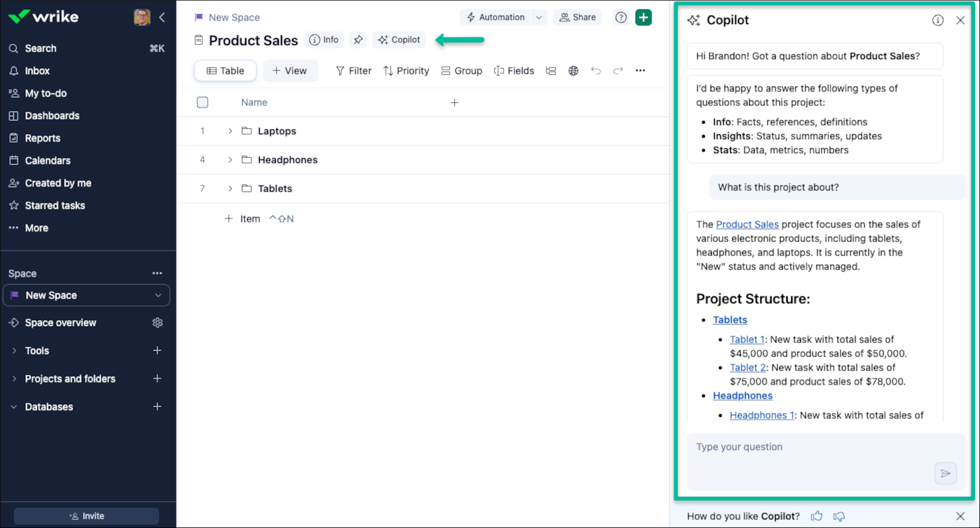The height and width of the screenshot is (528, 980).
Task: Click the pin icon next to Info
Action: click(358, 40)
